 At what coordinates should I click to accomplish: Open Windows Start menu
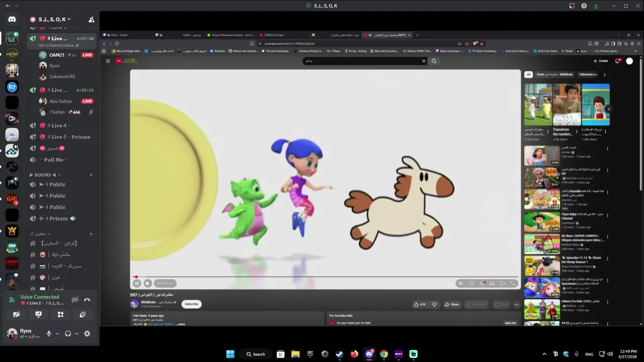tap(230, 354)
